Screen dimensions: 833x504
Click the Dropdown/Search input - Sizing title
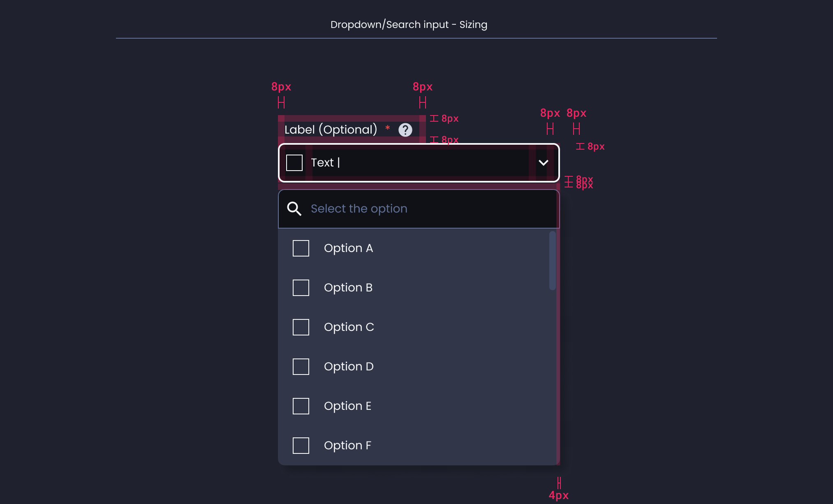click(409, 25)
